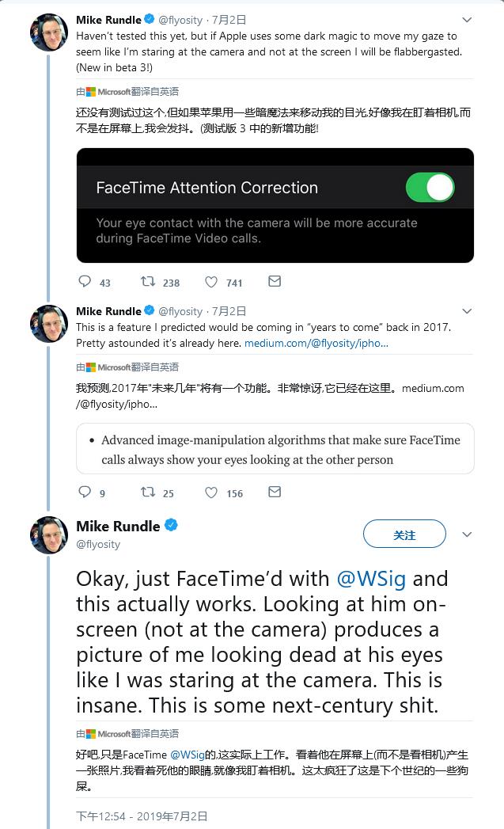
Task: Open chevron menu beside the follow button
Action: pos(467,534)
